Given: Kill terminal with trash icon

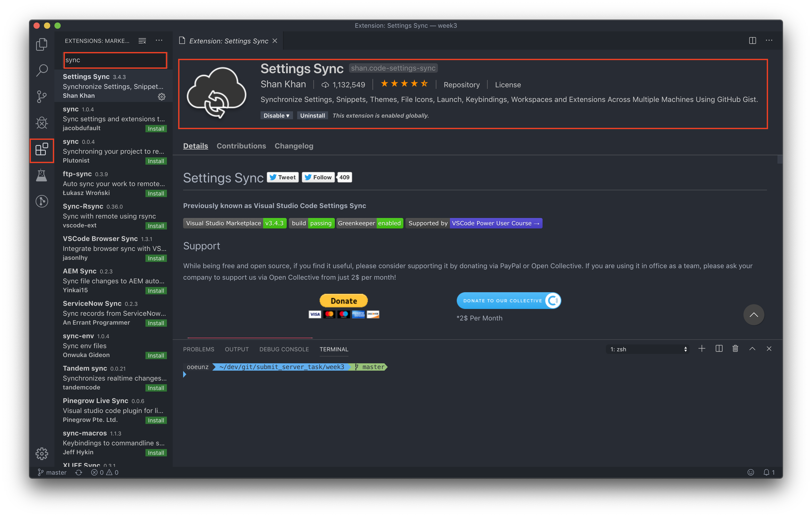Looking at the screenshot, I should [735, 349].
